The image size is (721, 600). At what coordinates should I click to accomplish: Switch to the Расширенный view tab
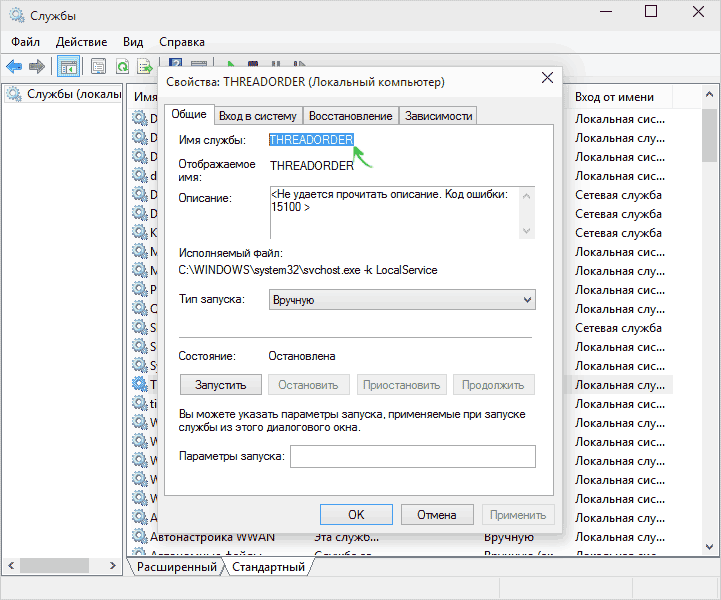coord(177,567)
